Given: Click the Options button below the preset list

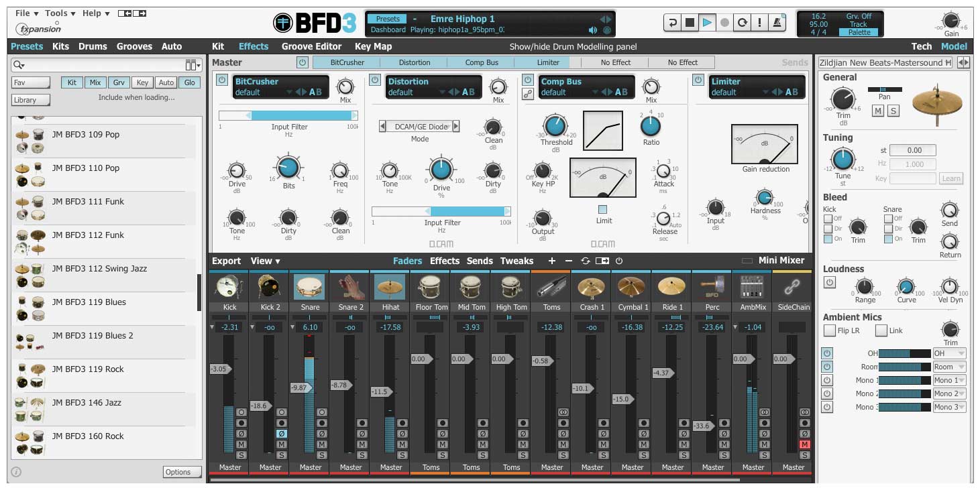Looking at the screenshot, I should coord(182,472).
